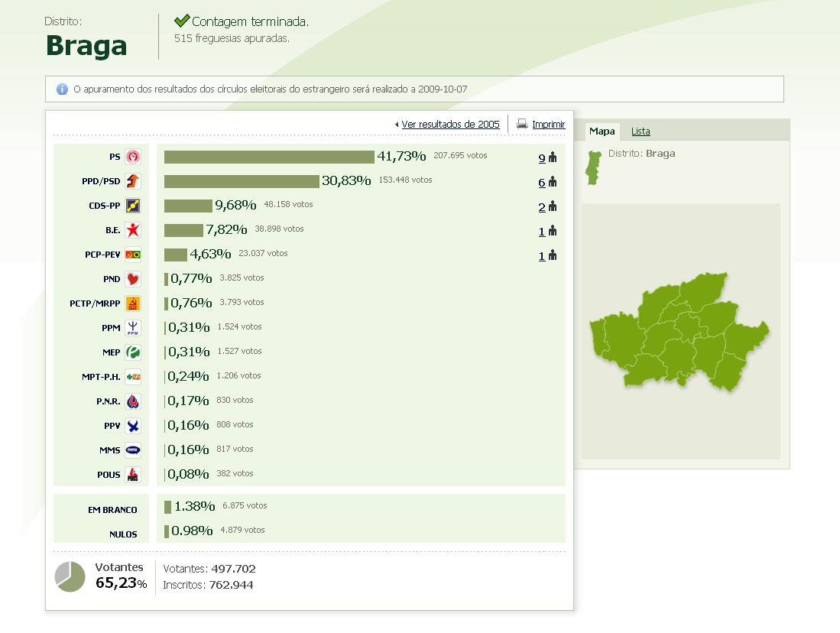Screen dimensions: 840x633
Task: Click the '0,77%' PND percentage
Action: point(191,279)
